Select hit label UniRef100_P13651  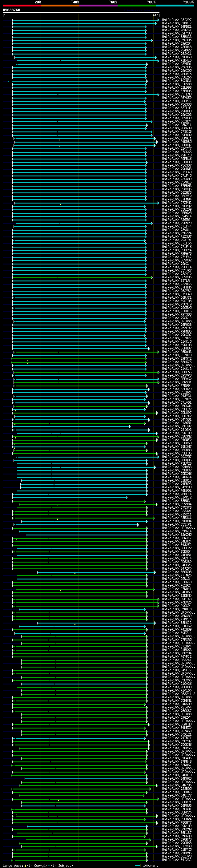tap(176, 423)
